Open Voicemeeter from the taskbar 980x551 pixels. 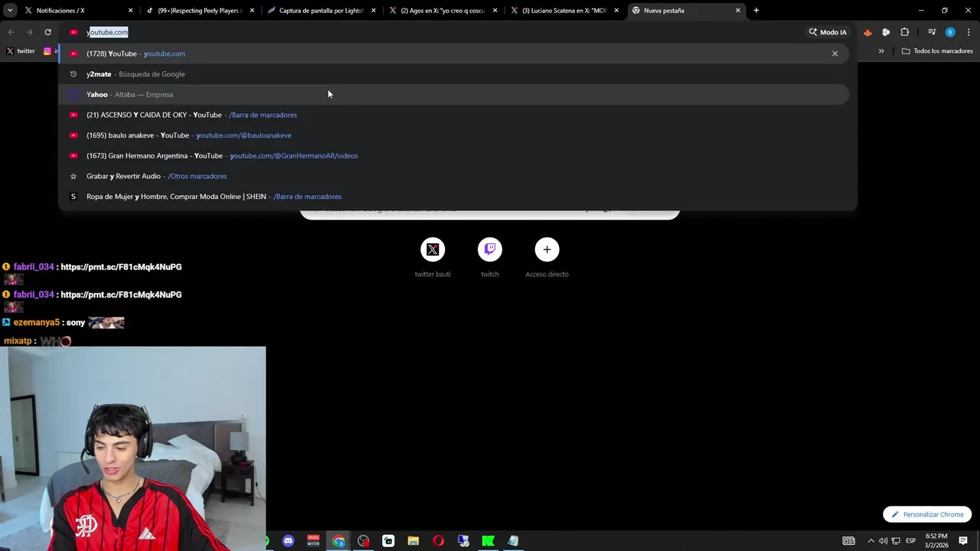tap(313, 541)
